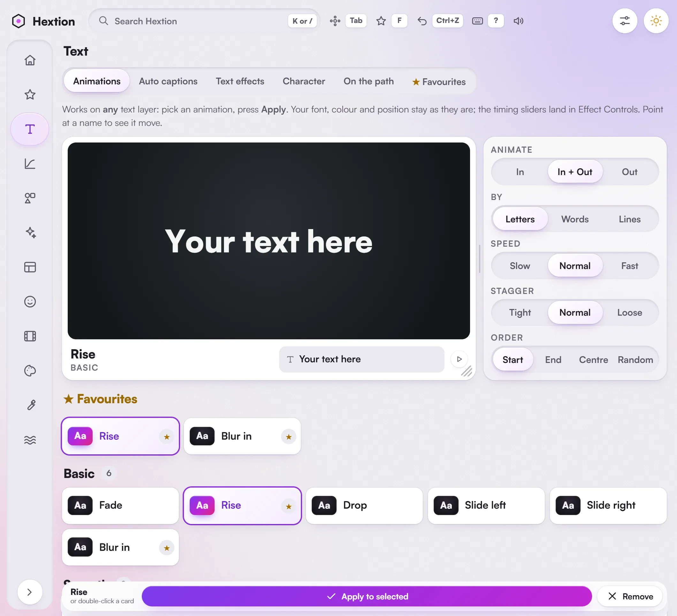Click the speaker sound icon in top bar
The image size is (677, 616).
[518, 21]
